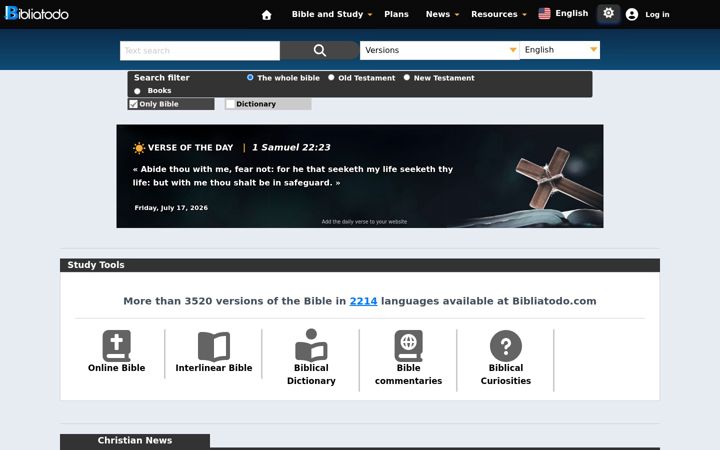Open the Bibliatodo logo homepage
This screenshot has height=450, width=720.
click(37, 13)
